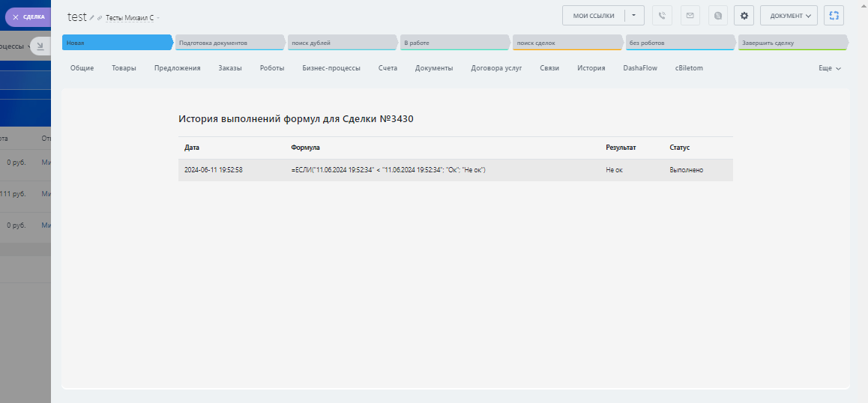Open the МОИ ССЫЛКИ dropdown arrow

coord(633,16)
